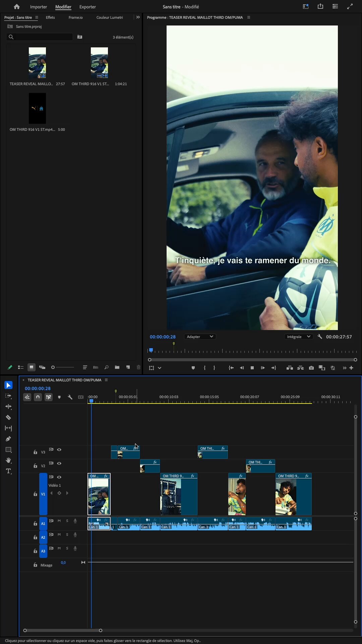Open program monitor settings wrench
This screenshot has width=362, height=644.
click(x=320, y=336)
